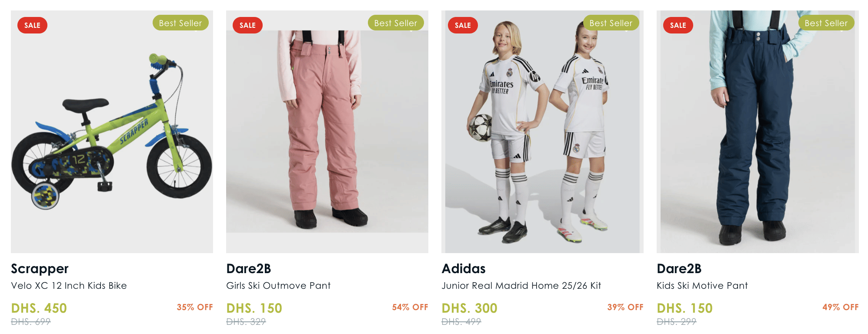Open the Kids Ski Motive Pant link
The image size is (868, 334).
pyautogui.click(x=702, y=286)
